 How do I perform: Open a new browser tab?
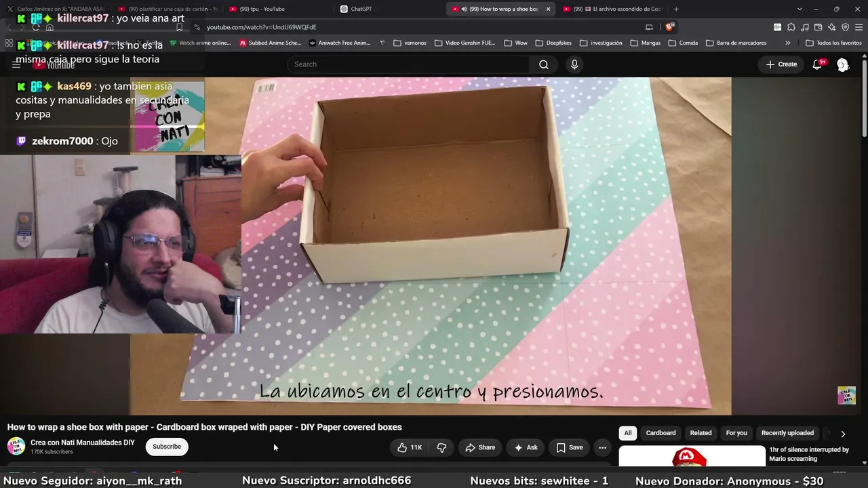click(676, 9)
